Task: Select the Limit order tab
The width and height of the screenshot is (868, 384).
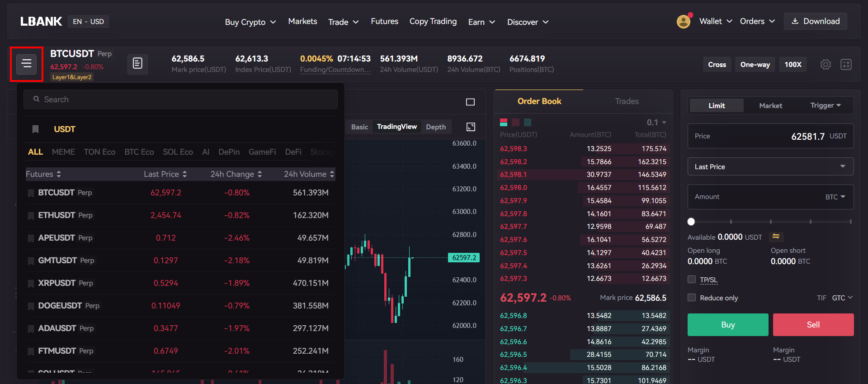Action: coord(717,105)
